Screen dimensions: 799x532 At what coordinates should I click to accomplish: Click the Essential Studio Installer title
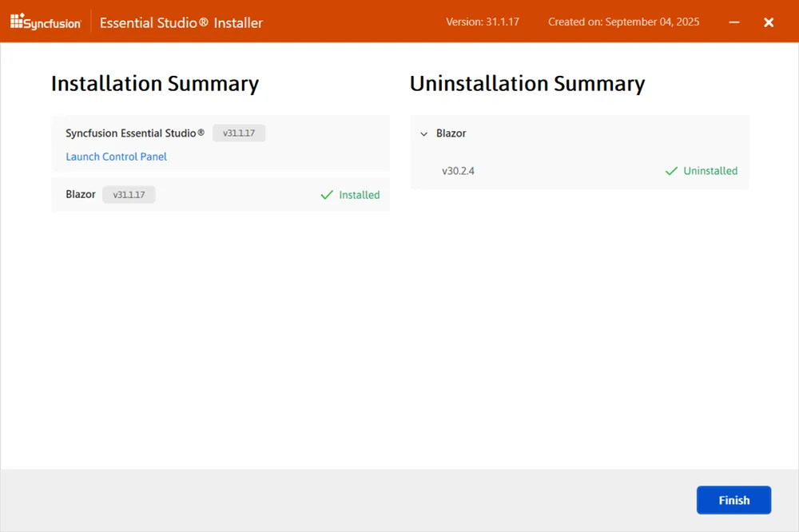pos(181,22)
